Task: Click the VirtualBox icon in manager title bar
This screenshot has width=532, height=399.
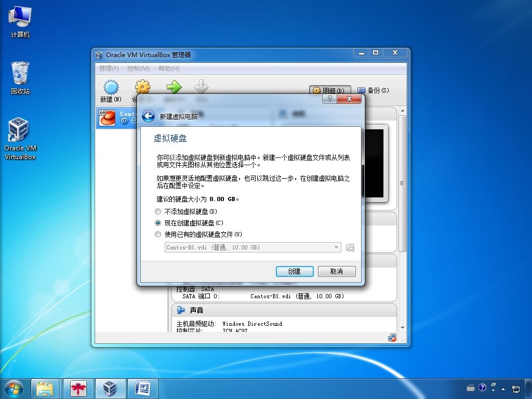Action: click(x=99, y=55)
